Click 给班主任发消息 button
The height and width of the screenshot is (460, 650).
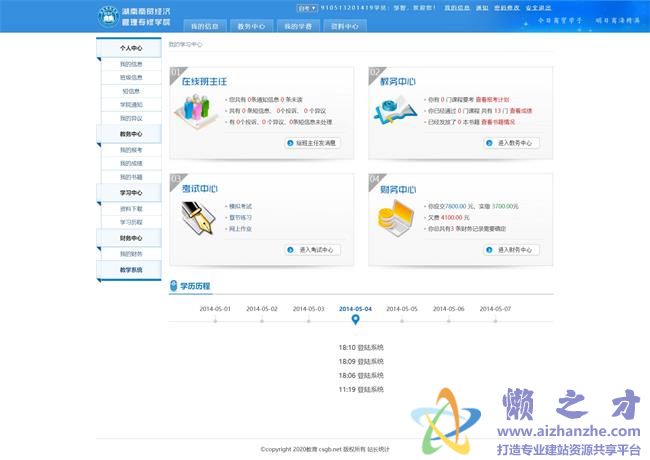(312, 143)
